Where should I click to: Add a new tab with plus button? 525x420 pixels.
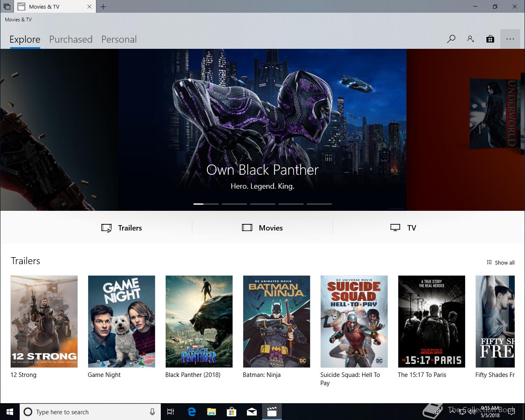[x=103, y=7]
